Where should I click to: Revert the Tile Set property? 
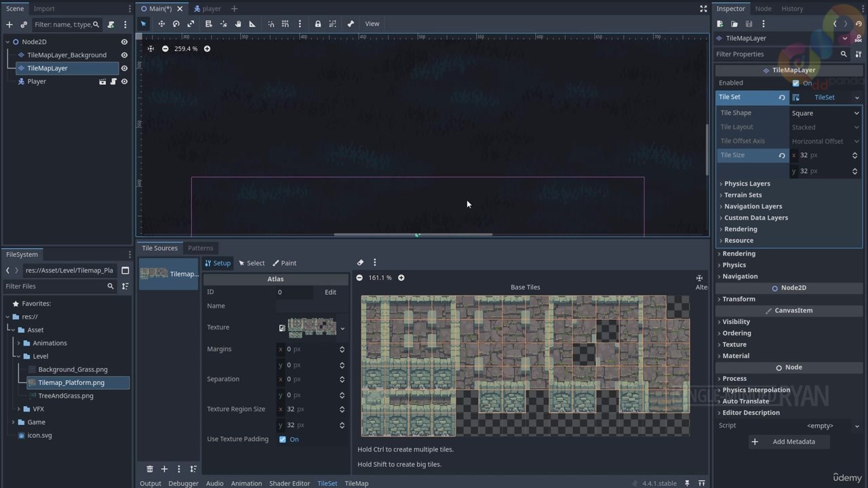782,98
